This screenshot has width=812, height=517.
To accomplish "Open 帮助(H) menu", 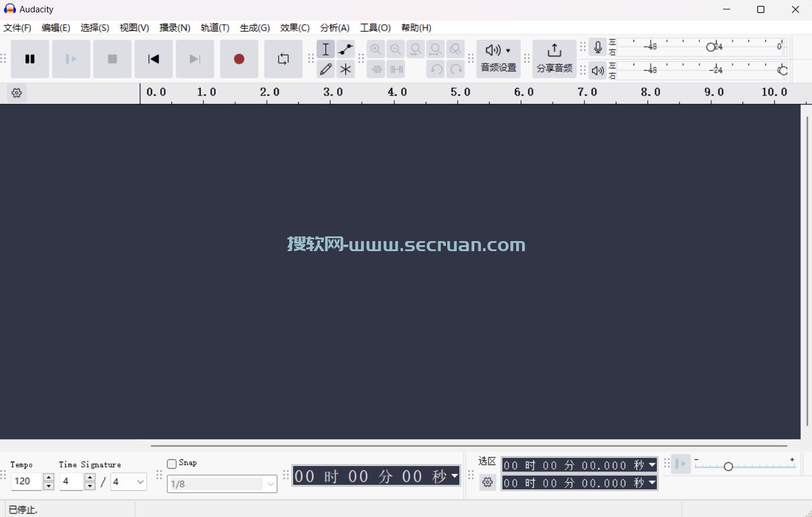I will [x=416, y=28].
